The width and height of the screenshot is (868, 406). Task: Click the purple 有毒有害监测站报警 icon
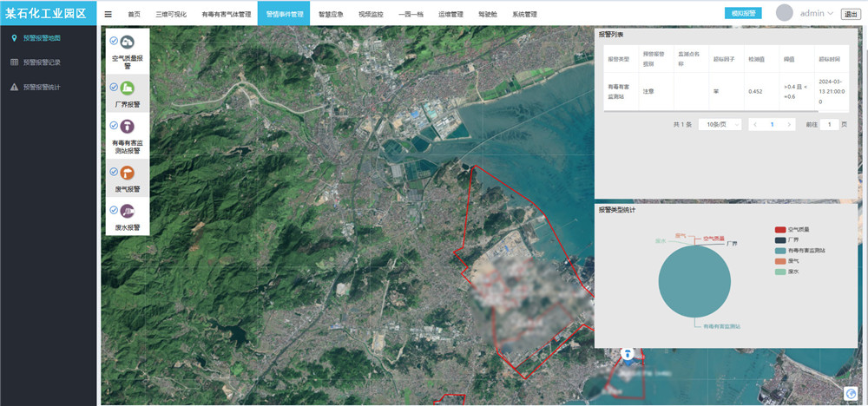pyautogui.click(x=128, y=127)
